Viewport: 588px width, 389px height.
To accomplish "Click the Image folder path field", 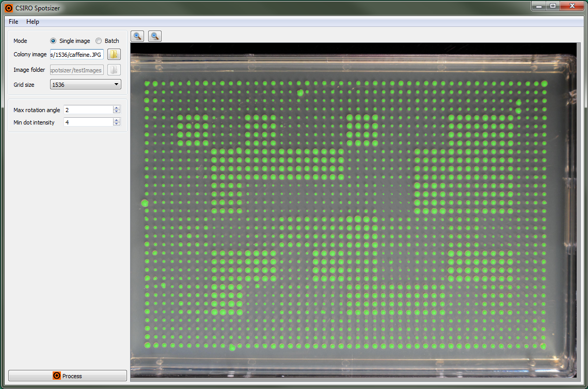I will tap(76, 70).
